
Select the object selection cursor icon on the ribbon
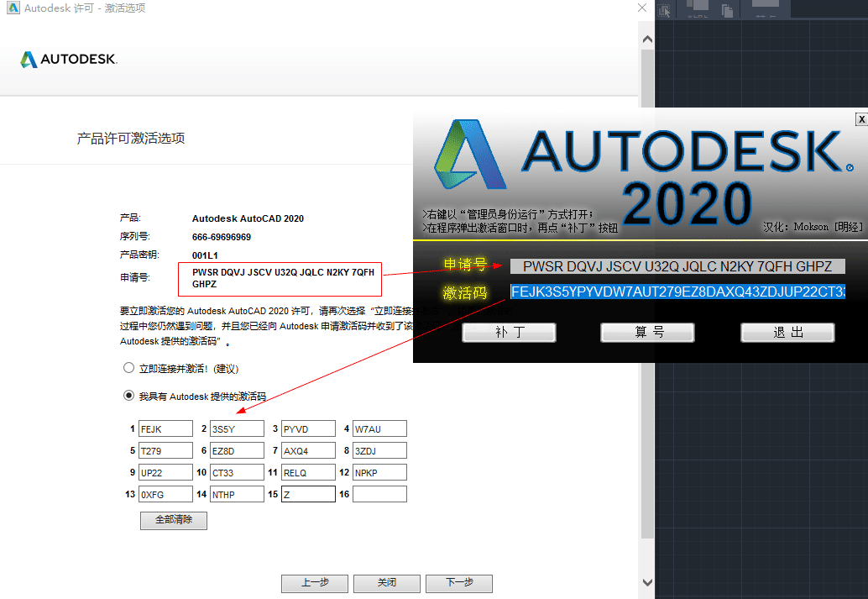click(662, 9)
